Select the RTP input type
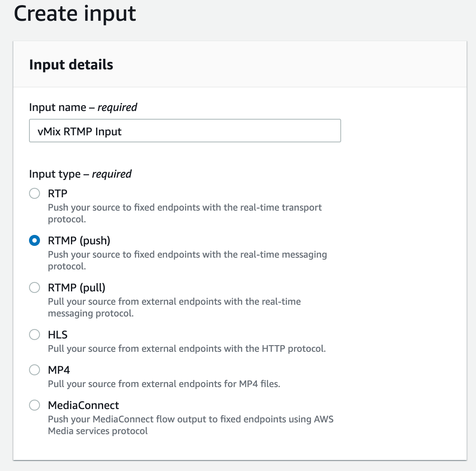 pos(35,193)
